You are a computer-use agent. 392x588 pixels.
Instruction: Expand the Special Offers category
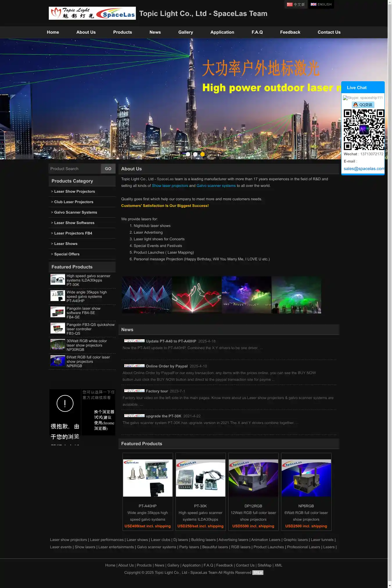tap(67, 254)
